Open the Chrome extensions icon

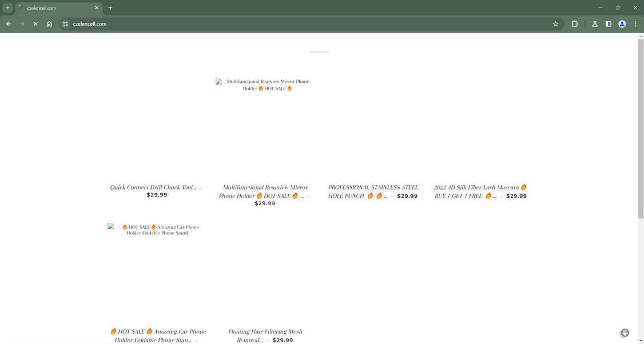(x=574, y=24)
